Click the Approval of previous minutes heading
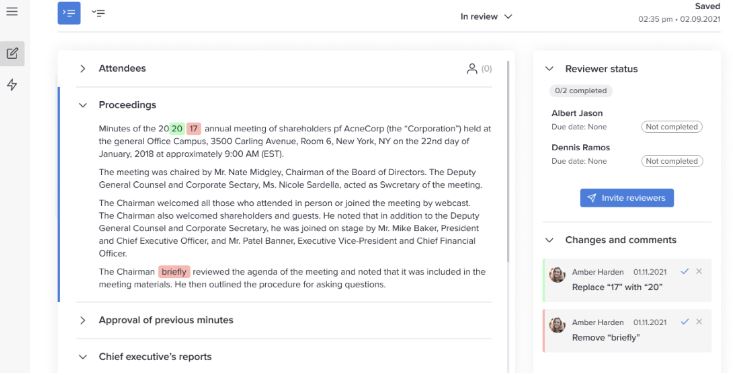 point(166,320)
